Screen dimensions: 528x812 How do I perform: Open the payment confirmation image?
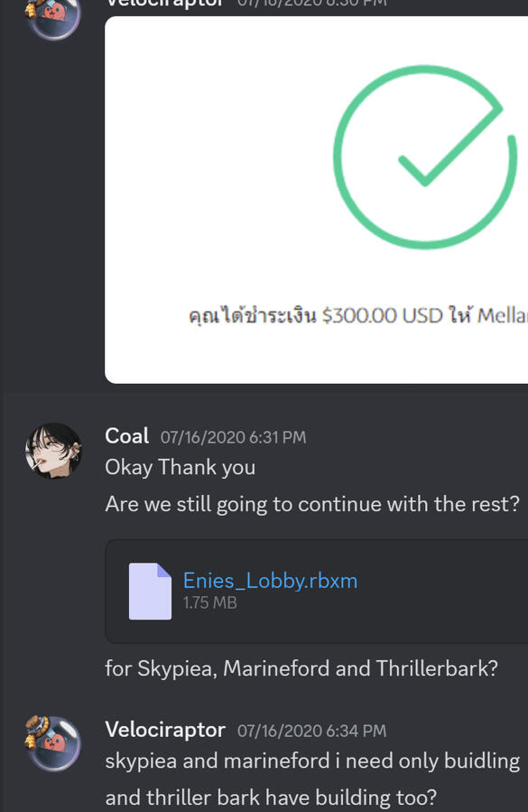316,200
